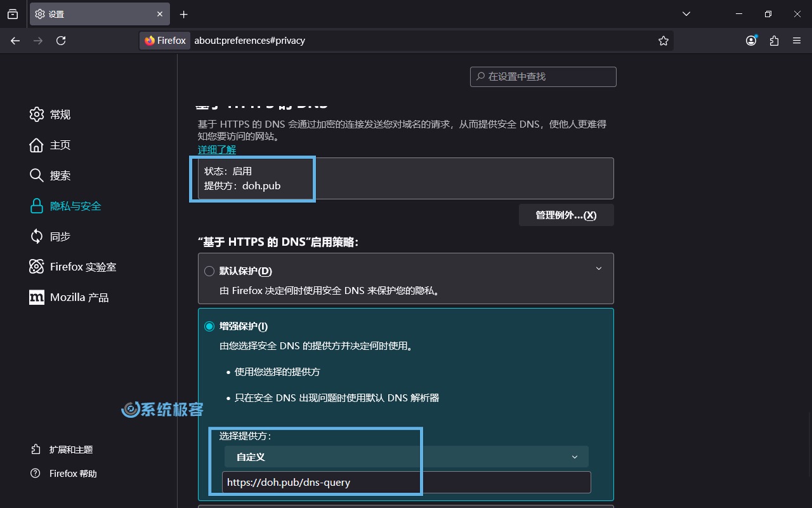Expand the list all tabs chevron
The height and width of the screenshot is (508, 812).
click(x=686, y=14)
